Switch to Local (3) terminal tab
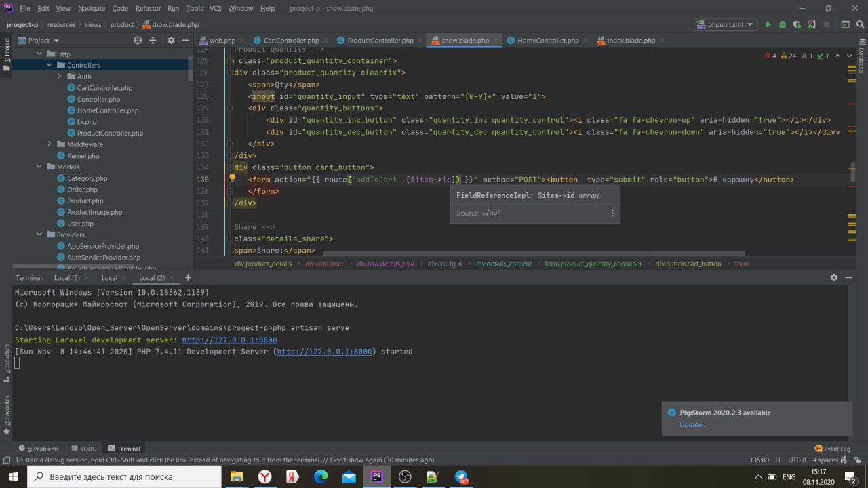Image resolution: width=868 pixels, height=488 pixels. click(66, 278)
